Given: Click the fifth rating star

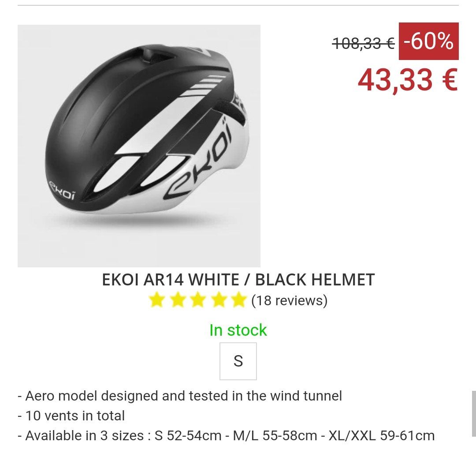Looking at the screenshot, I should click(238, 300).
